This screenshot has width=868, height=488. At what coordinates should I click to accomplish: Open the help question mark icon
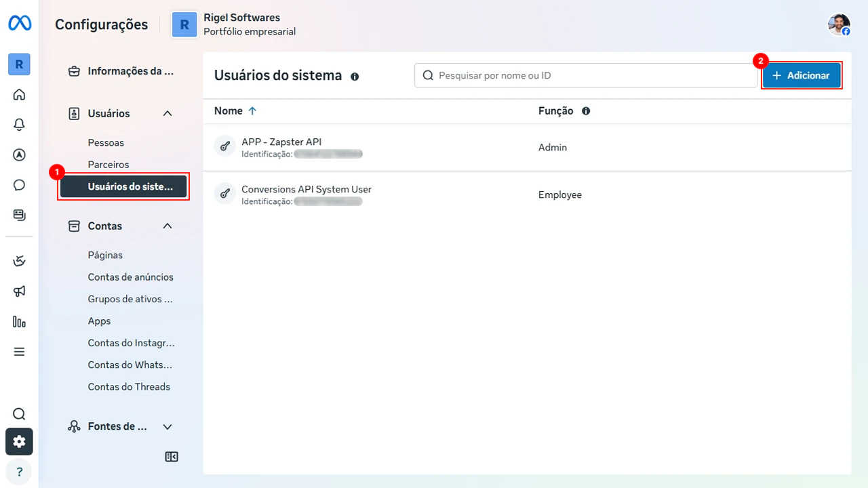coord(18,471)
